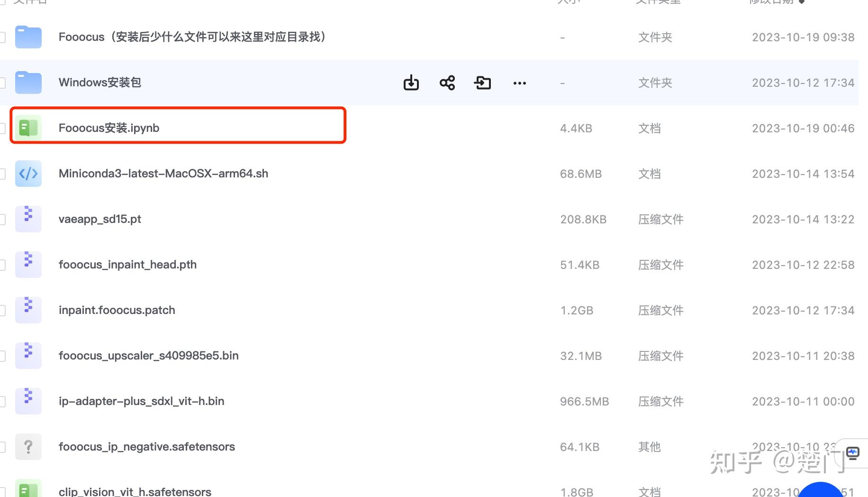Open the file name Fooocus安装.ipynb

109,128
